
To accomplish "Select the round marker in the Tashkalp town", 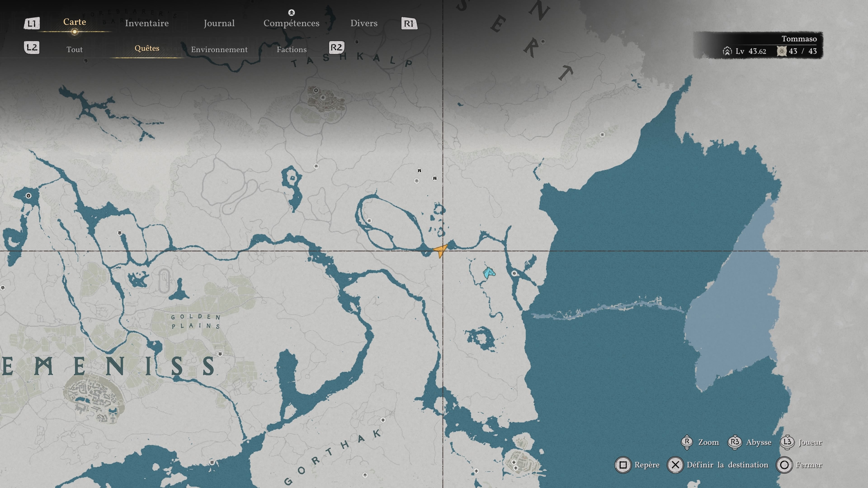I will pos(316,90).
